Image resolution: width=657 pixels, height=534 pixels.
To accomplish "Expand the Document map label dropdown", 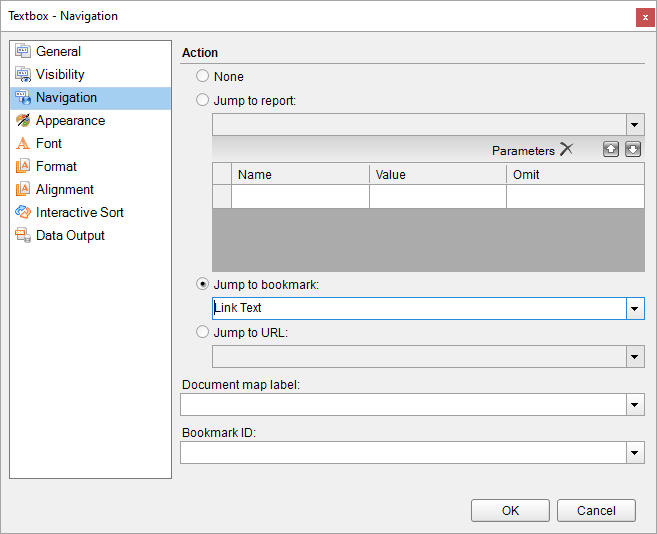I will (635, 404).
